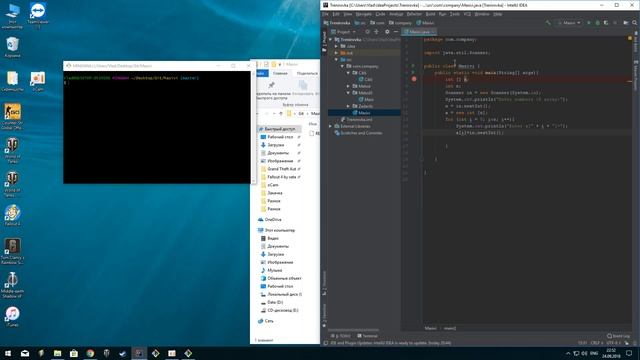Toggle the red breakpoint in editor gutter
Screen dimensions: 640x360
(414, 79)
